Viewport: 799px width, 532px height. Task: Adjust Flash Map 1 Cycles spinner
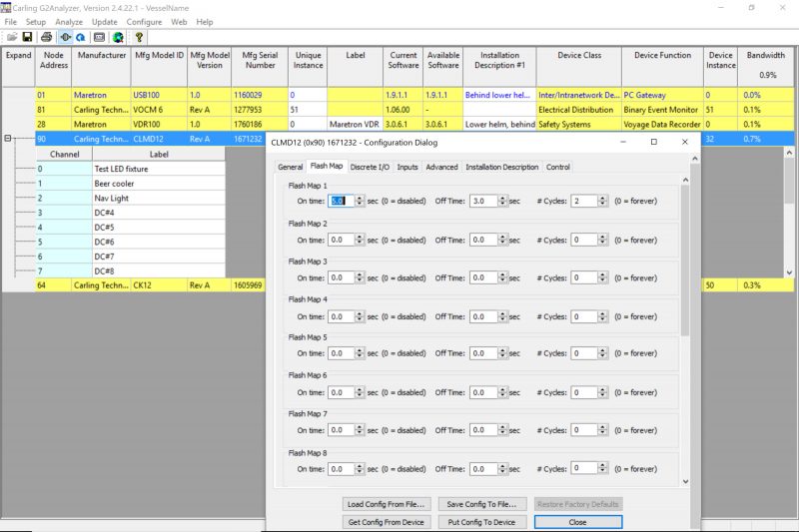[x=602, y=201]
